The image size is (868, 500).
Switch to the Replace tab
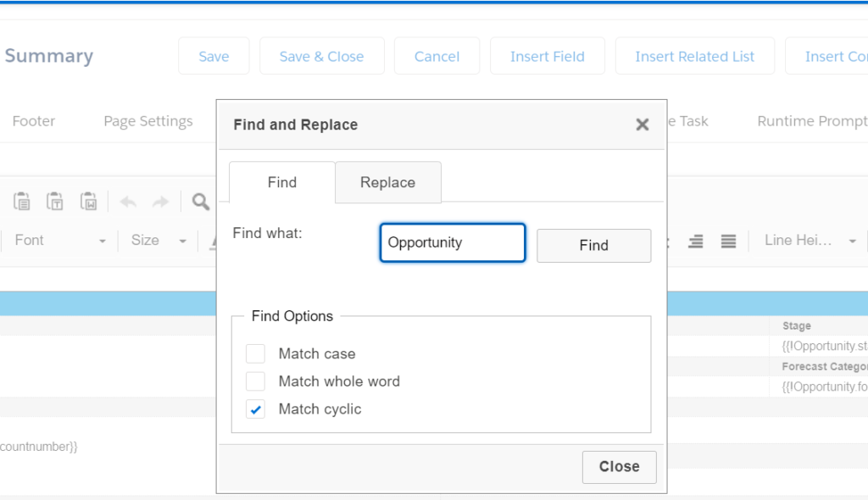pos(387,182)
